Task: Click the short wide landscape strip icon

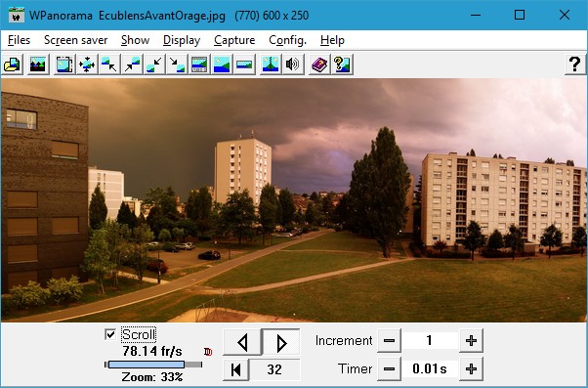Action: 244,65
